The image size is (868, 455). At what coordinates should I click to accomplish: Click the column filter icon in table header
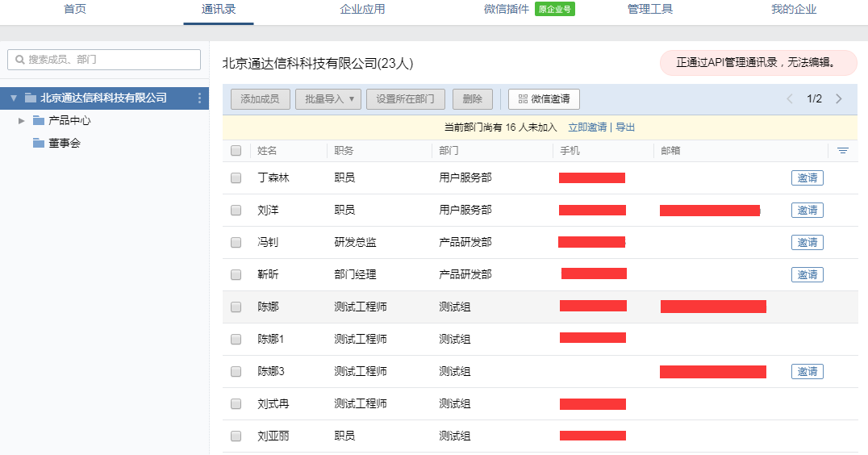(x=842, y=151)
